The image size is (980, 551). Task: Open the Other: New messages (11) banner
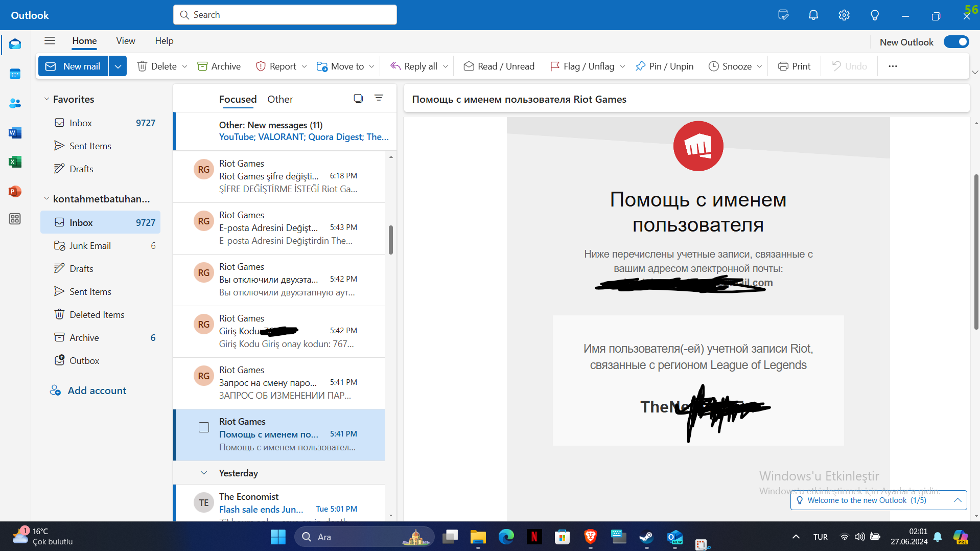point(285,131)
